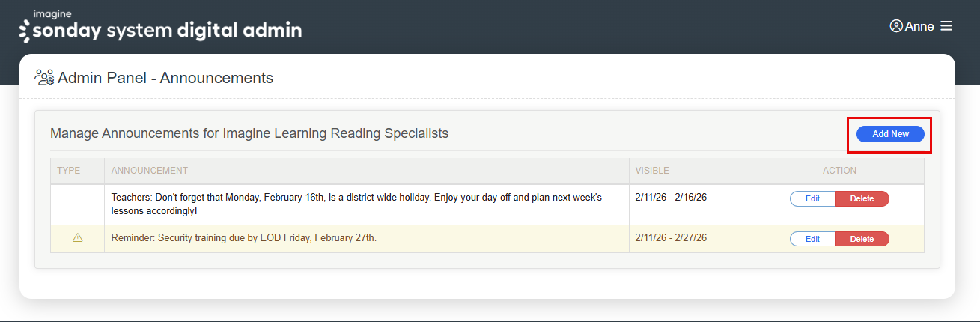
Task: Delete the Security training reminder
Action: [x=862, y=239]
